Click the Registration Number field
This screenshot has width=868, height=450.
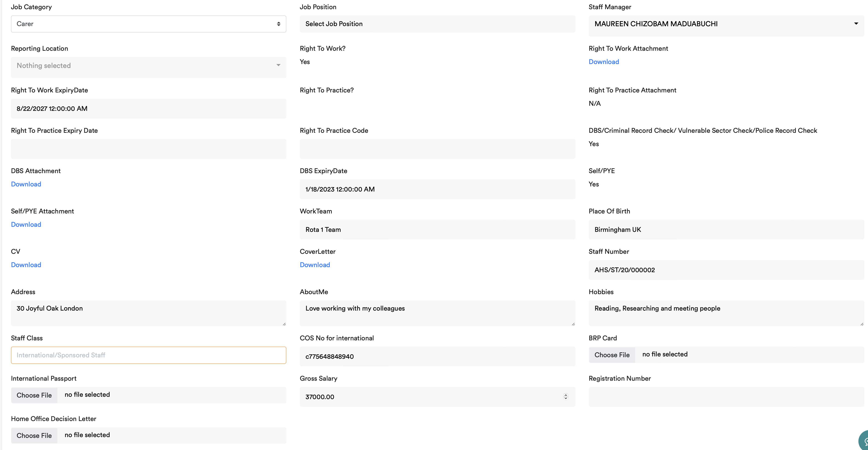tap(726, 397)
